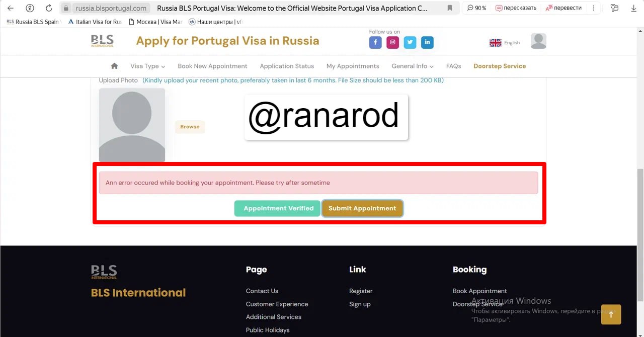Open the Contact Us footer link

click(262, 291)
